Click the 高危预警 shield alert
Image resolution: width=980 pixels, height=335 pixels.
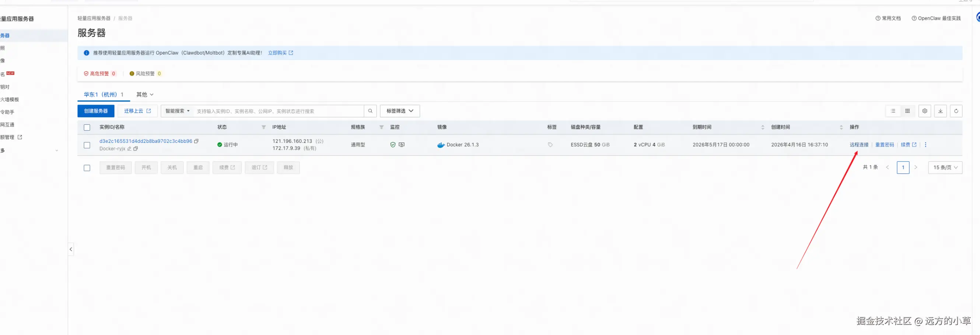[x=100, y=74]
